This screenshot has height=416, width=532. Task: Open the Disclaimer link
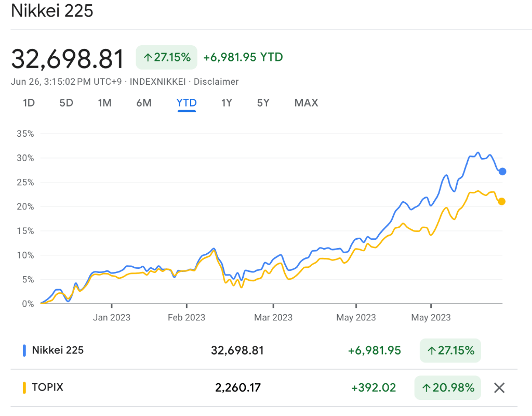pos(216,82)
